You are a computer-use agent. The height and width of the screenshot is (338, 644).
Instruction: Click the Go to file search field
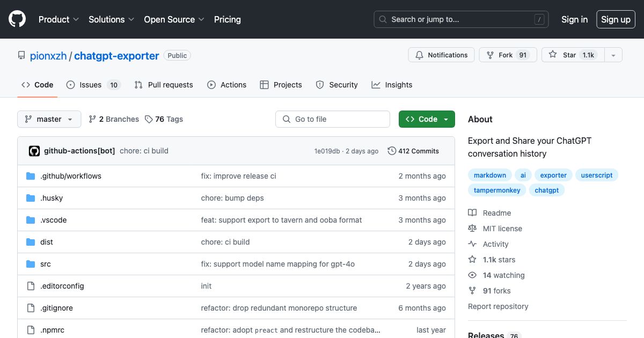pos(332,119)
